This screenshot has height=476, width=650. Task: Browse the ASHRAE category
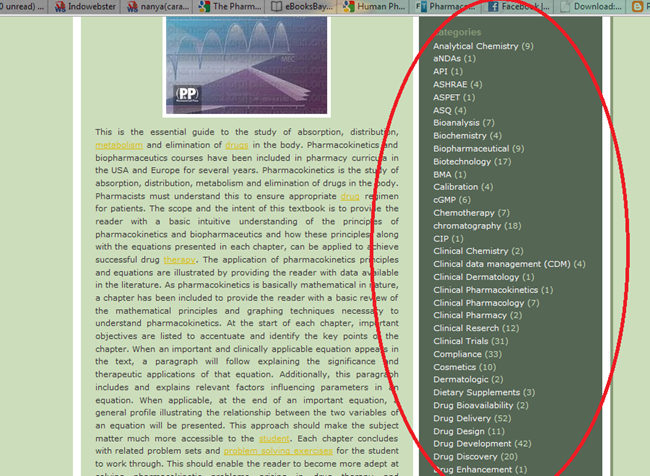coord(458,85)
